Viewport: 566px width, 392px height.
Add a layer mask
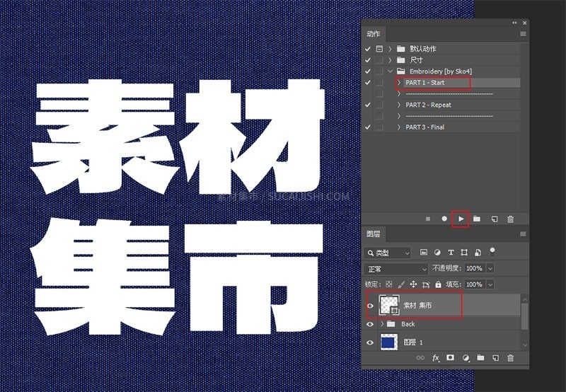point(450,357)
